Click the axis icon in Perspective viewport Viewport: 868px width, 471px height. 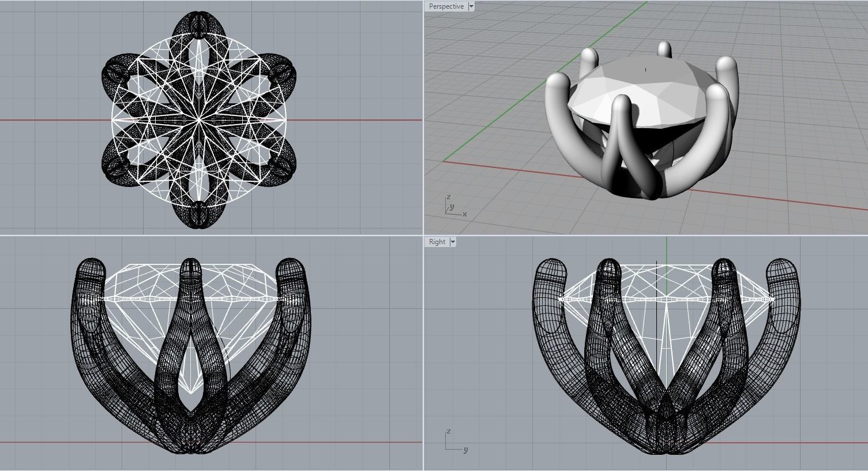click(455, 207)
